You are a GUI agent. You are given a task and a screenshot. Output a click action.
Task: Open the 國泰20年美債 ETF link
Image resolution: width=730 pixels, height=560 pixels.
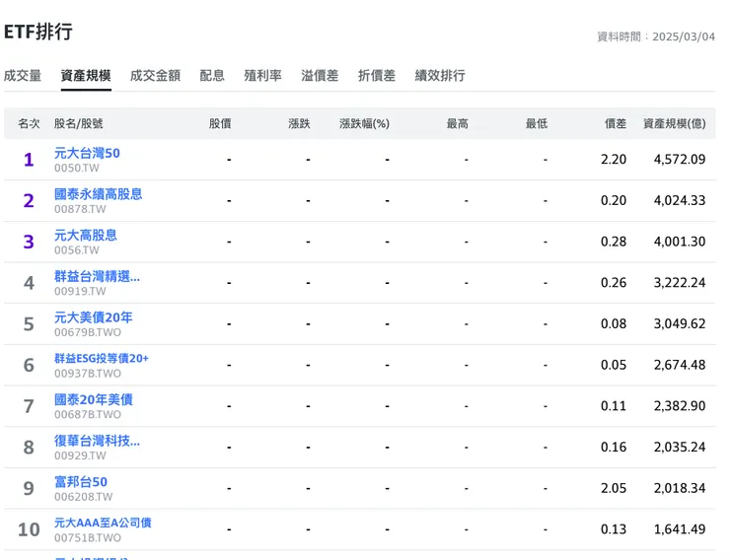[x=93, y=399]
